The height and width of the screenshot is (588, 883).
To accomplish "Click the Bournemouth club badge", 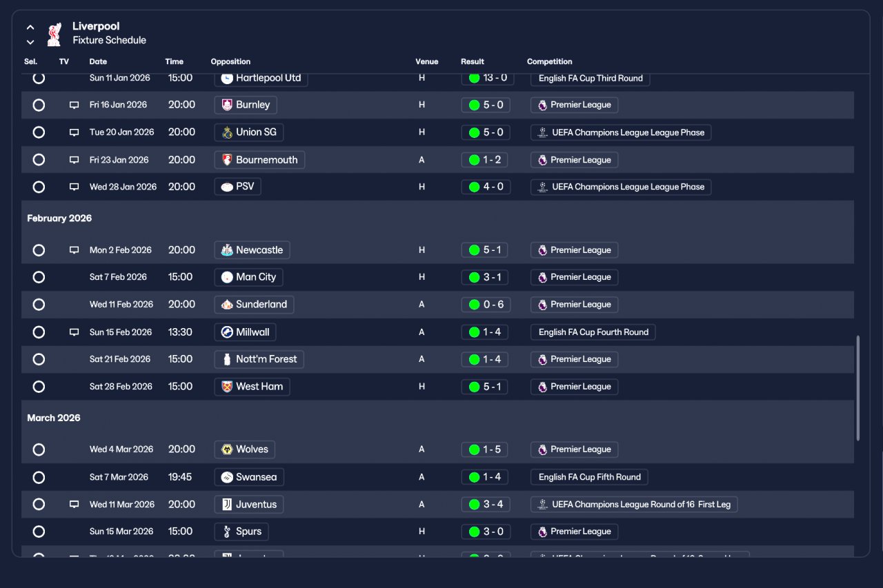I will pos(226,160).
